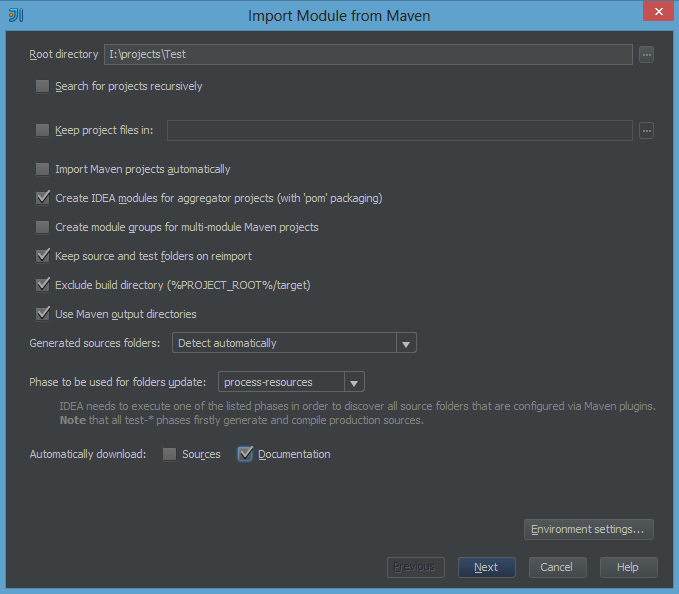The image size is (679, 594).
Task: Click the Root directory label
Action: (64, 55)
